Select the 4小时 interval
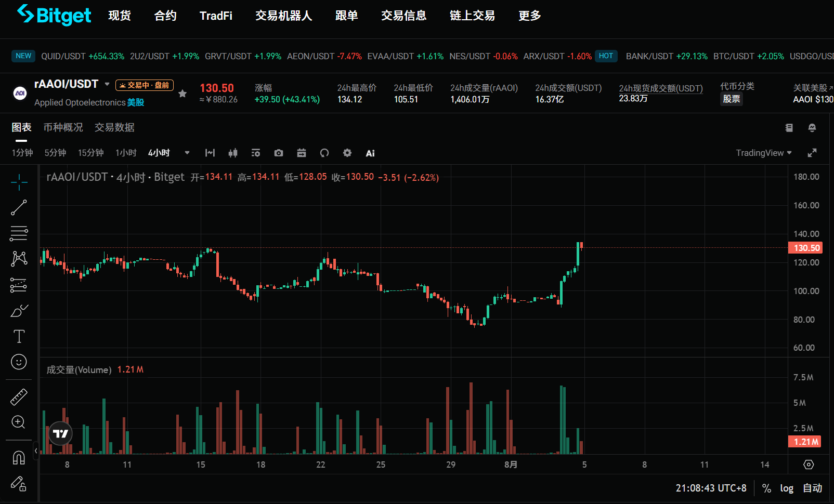Viewport: 834px width, 504px height. 159,153
